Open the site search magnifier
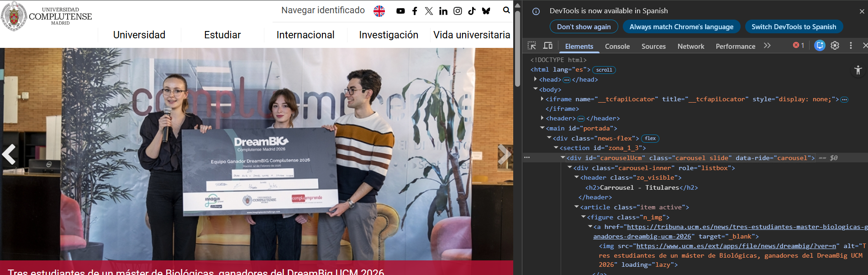 pyautogui.click(x=506, y=10)
